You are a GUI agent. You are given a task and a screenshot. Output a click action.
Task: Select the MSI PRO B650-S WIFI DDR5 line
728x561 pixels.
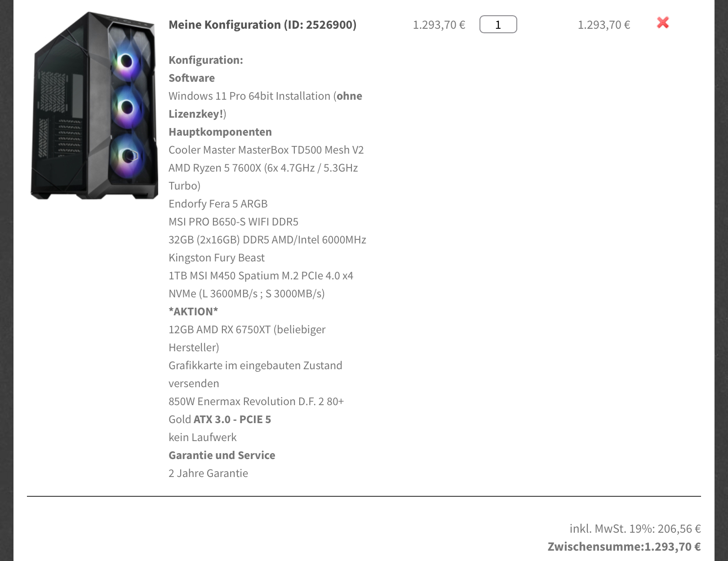click(x=233, y=222)
